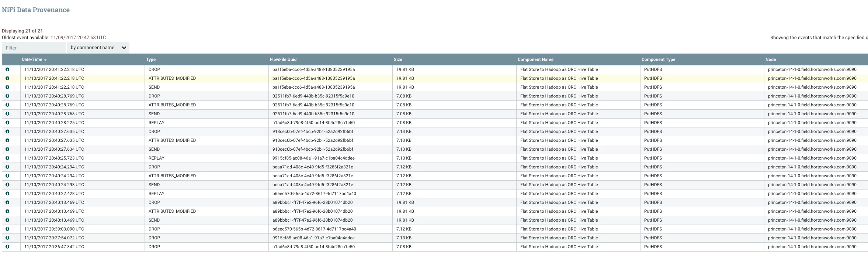Sort by Component Name column header
This screenshot has height=263, width=868.
pyautogui.click(x=535, y=59)
